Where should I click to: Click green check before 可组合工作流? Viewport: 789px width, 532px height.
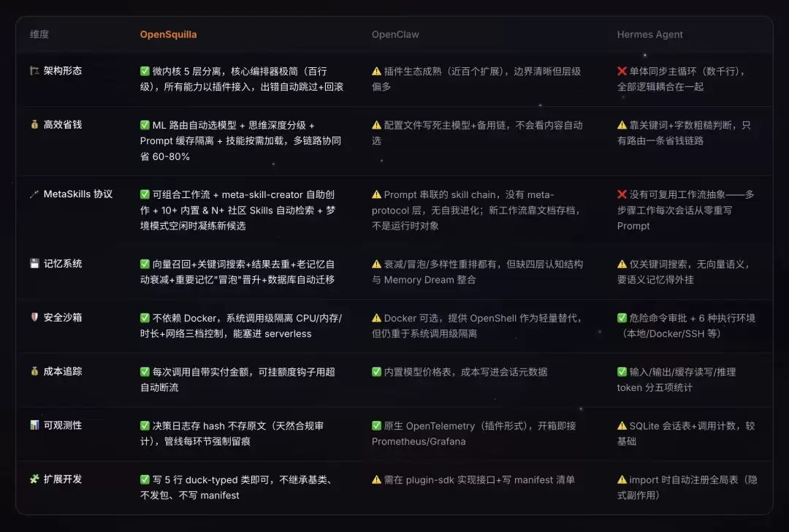point(145,194)
